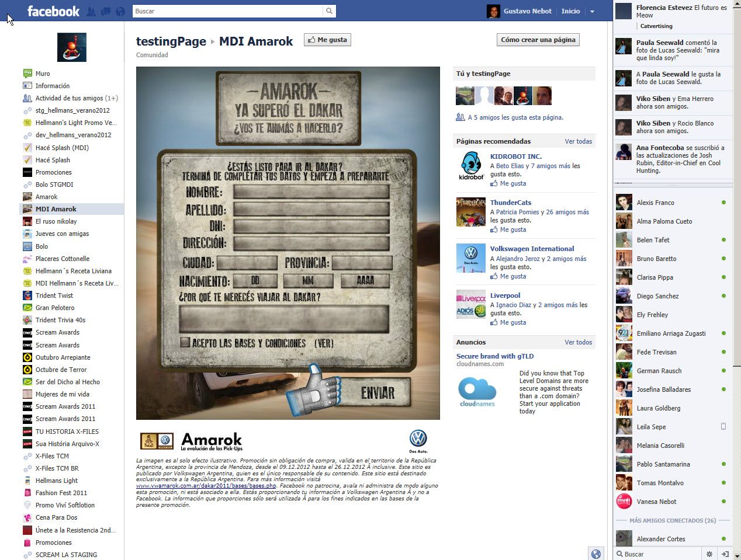Open chat with Vanesa Nebot
This screenshot has width=741, height=560.
(x=673, y=502)
